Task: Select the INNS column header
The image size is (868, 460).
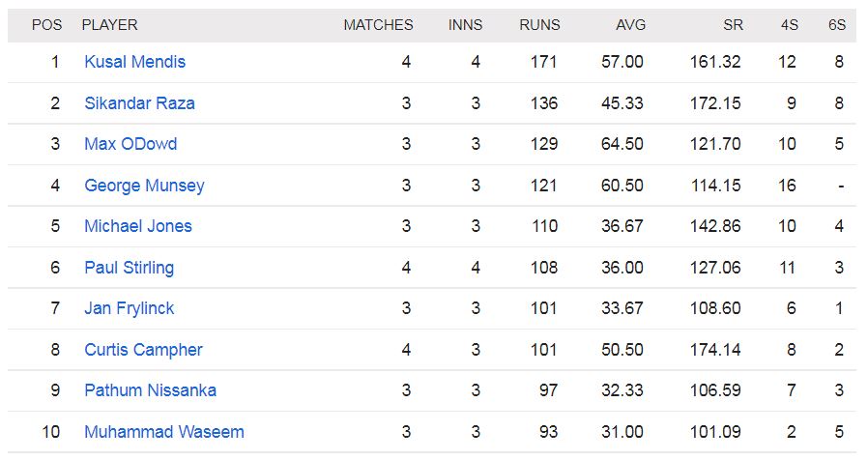Action: tap(465, 25)
